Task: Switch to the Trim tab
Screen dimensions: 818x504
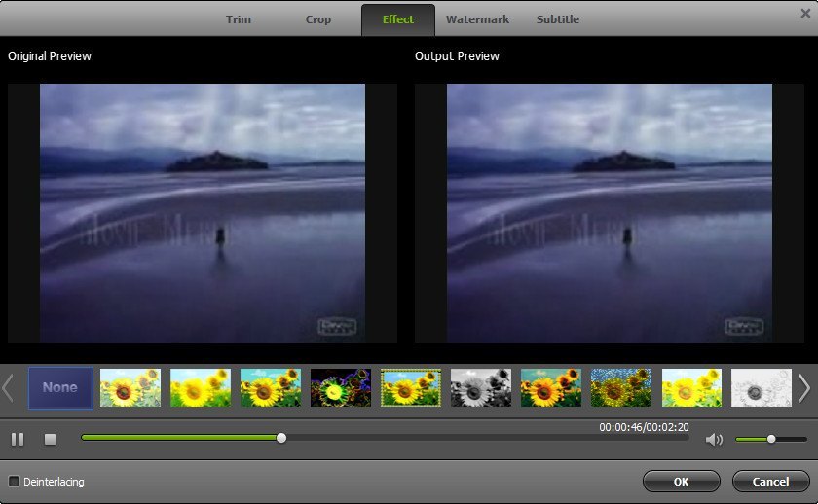Action: point(238,19)
